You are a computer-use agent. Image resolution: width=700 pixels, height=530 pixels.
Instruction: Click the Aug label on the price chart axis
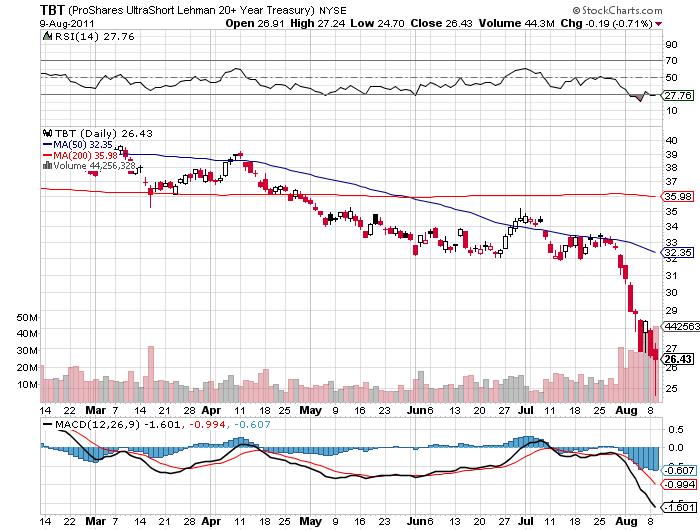[x=626, y=410]
